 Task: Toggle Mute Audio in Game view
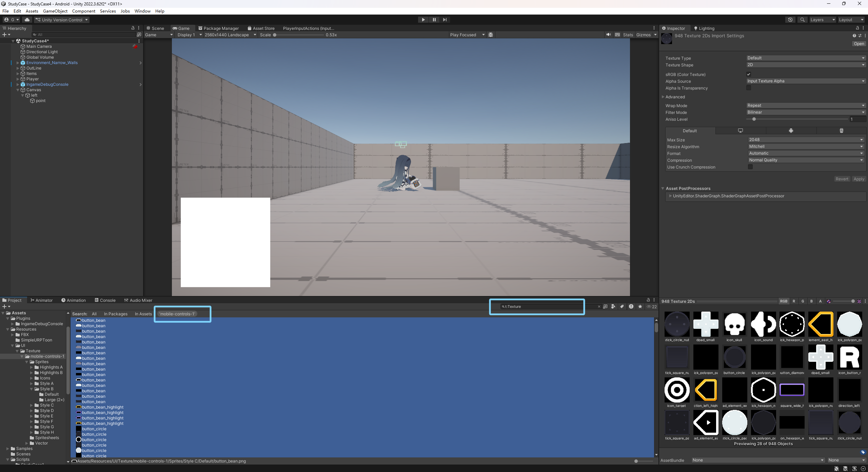[x=609, y=35]
